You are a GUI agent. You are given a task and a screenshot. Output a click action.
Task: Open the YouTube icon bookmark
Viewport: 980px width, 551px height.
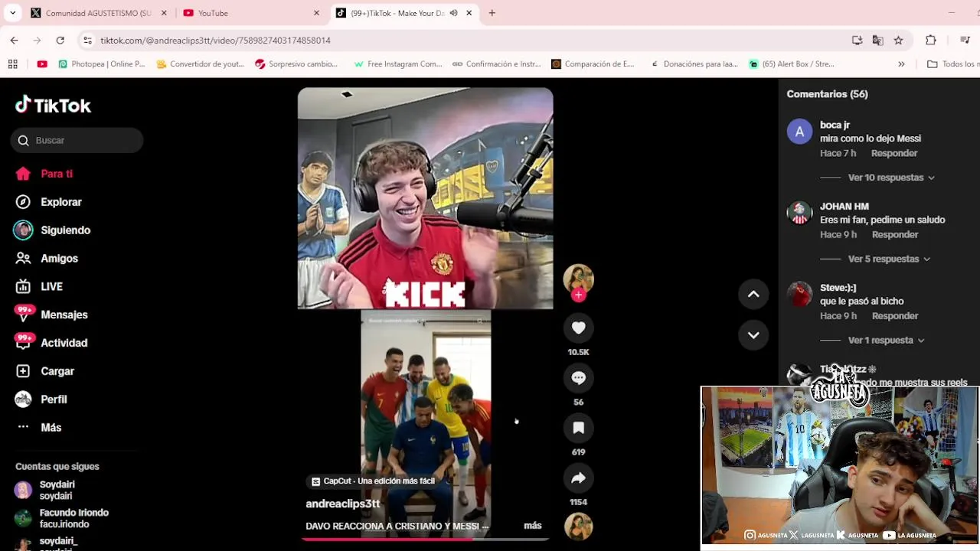(x=42, y=64)
